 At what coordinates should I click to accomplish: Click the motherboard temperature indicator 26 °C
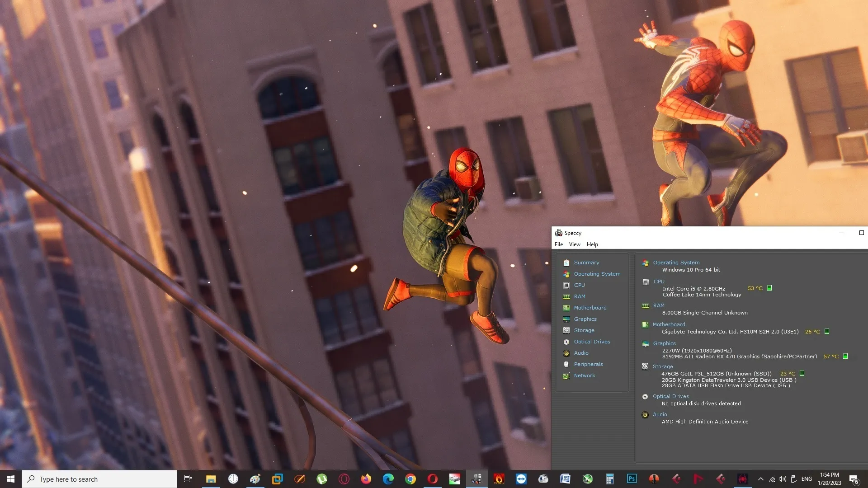(x=812, y=332)
